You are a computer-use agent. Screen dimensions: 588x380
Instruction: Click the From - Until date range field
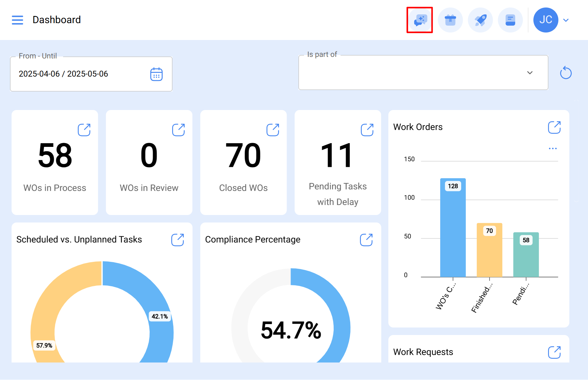91,74
